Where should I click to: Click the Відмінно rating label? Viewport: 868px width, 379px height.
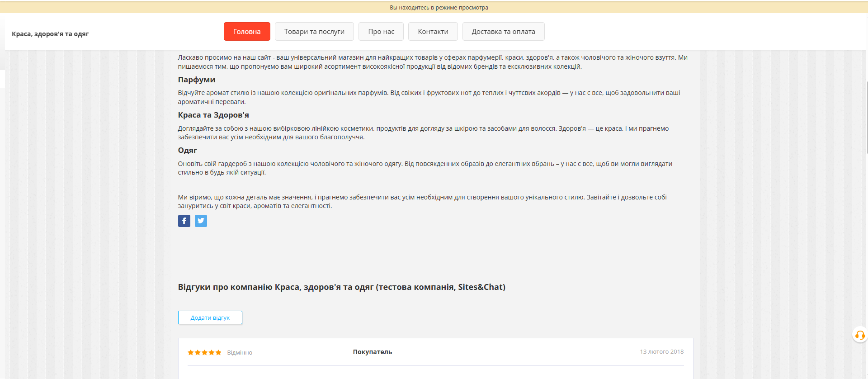(x=240, y=353)
